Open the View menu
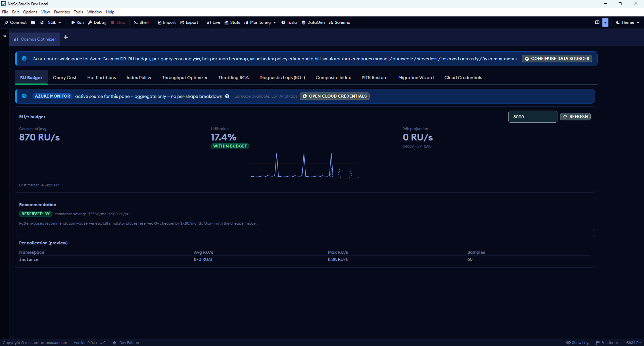644x346 pixels. pyautogui.click(x=46, y=12)
